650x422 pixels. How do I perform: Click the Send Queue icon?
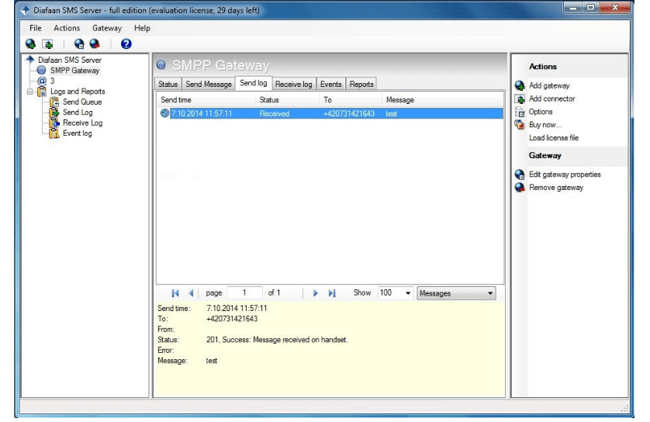point(54,102)
